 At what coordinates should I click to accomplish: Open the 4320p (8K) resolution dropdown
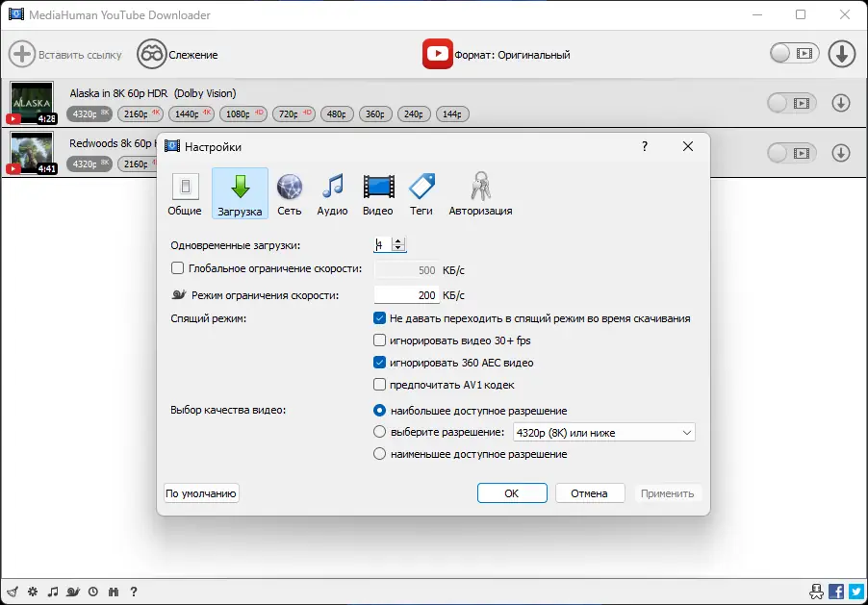604,432
